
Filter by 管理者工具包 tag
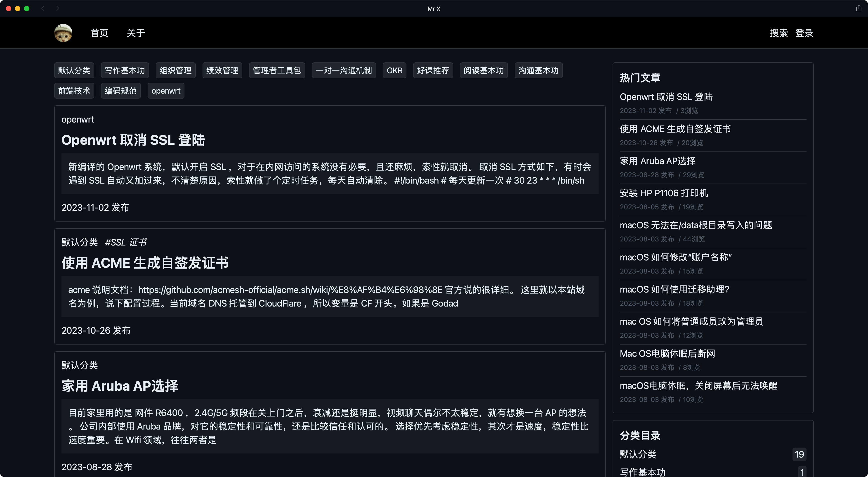coord(277,71)
